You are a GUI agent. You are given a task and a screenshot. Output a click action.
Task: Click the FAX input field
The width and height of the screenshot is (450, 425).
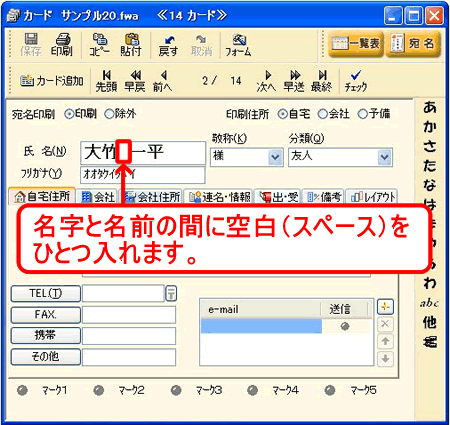tap(129, 315)
